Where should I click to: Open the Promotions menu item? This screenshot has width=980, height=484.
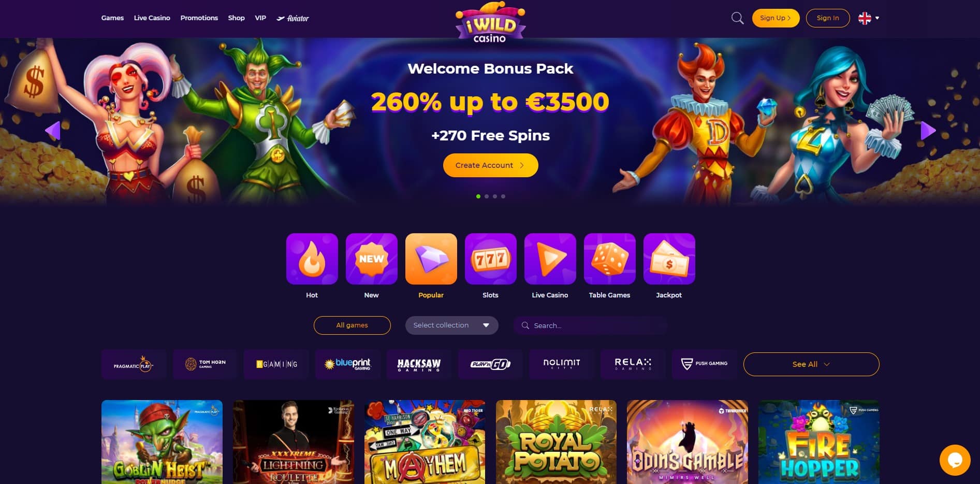coord(199,18)
